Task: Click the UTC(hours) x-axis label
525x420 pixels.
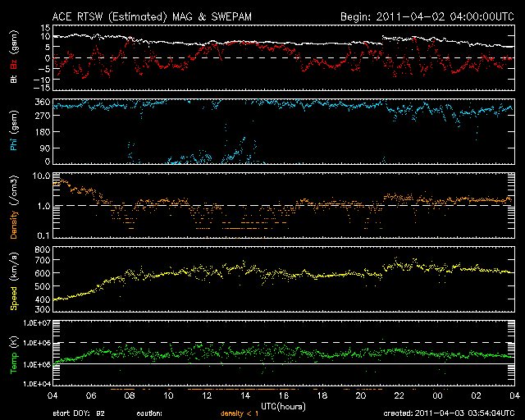Action: click(x=284, y=406)
